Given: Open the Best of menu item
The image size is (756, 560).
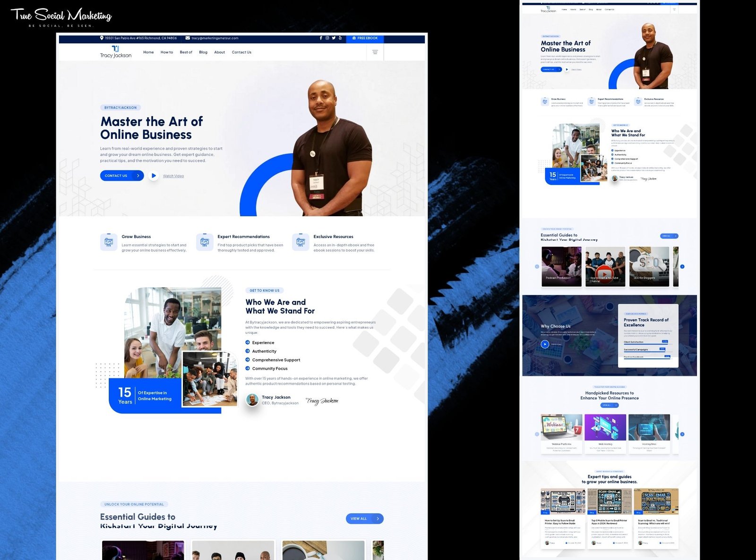Looking at the screenshot, I should tap(186, 52).
